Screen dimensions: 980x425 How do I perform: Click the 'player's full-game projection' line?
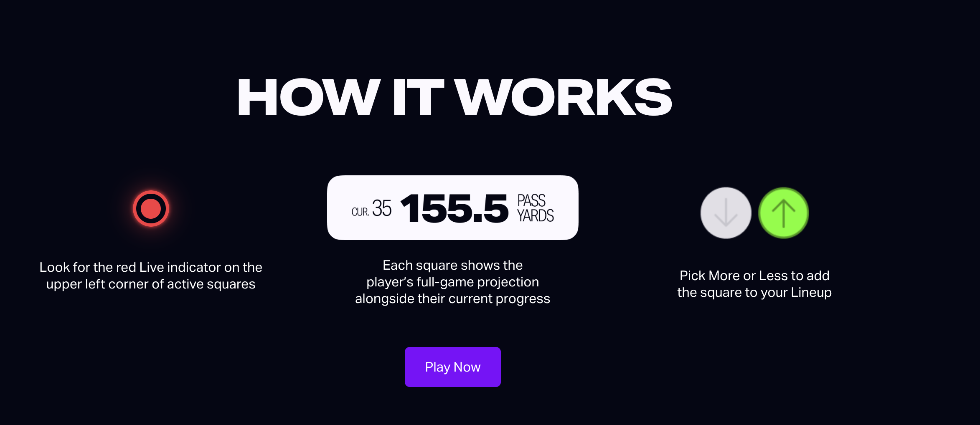point(452,282)
